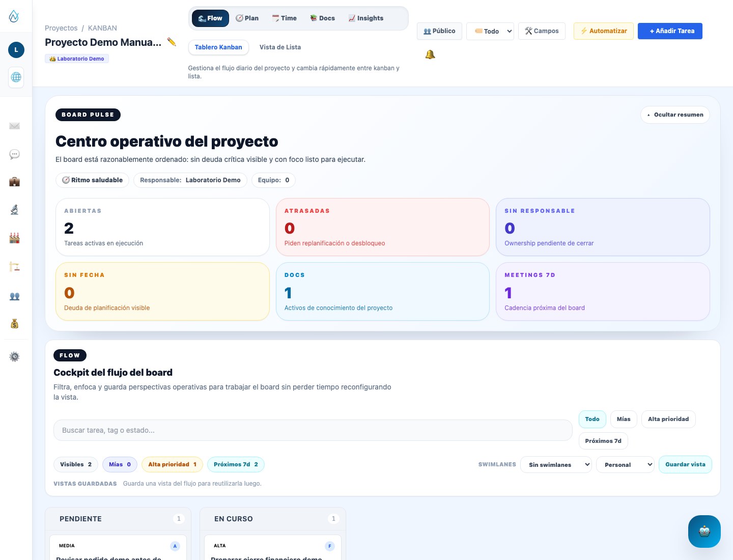The height and width of the screenshot is (560, 733).
Task: Switch to the Flow tab
Action: click(210, 18)
